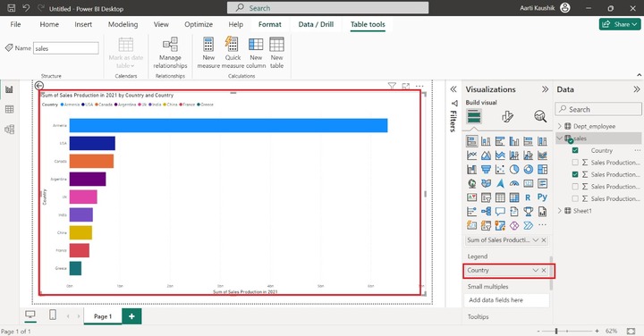Pick the donut chart visual

coord(529,170)
